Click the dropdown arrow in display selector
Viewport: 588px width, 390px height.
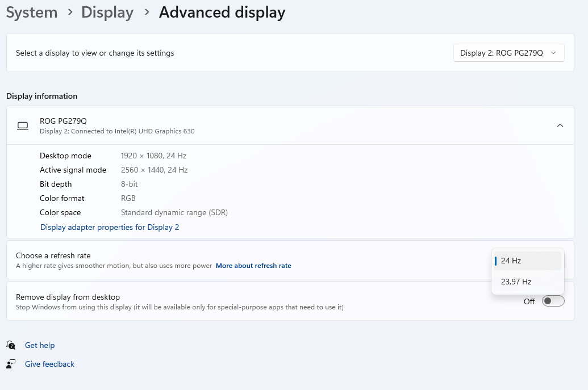[x=553, y=53]
